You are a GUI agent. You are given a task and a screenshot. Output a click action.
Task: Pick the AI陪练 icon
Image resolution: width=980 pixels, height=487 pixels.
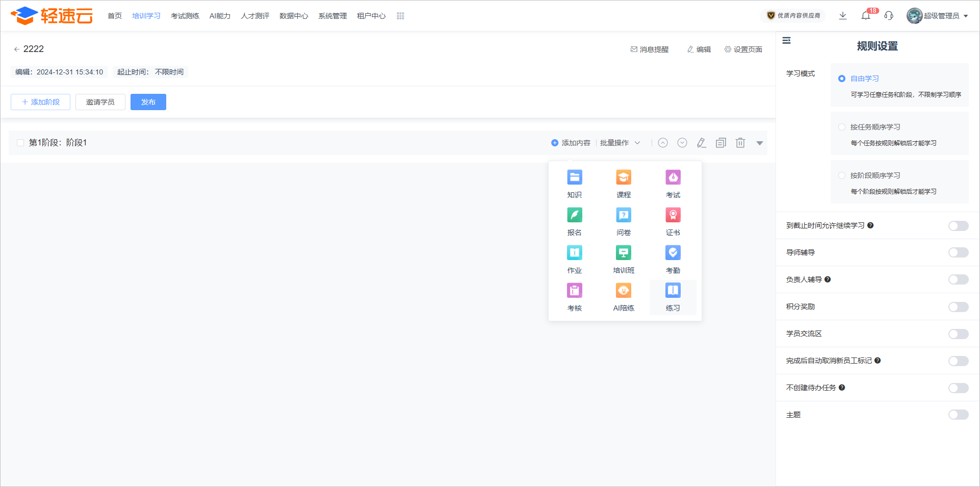pyautogui.click(x=623, y=291)
